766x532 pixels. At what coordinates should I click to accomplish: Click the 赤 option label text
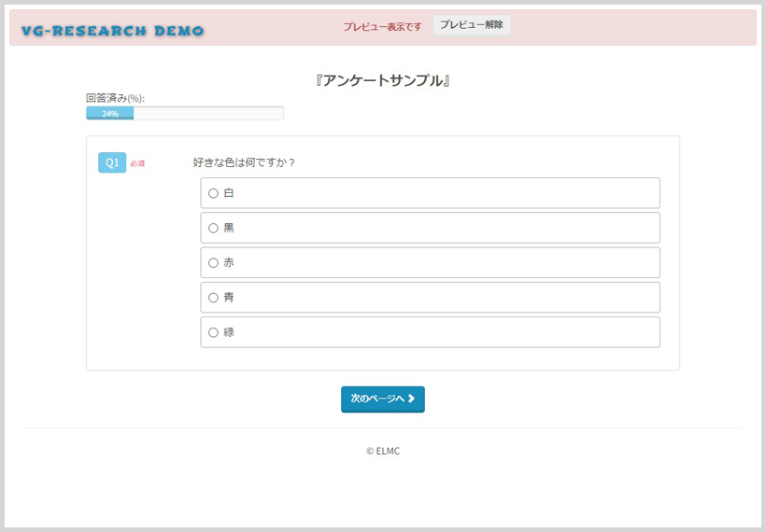(x=229, y=262)
